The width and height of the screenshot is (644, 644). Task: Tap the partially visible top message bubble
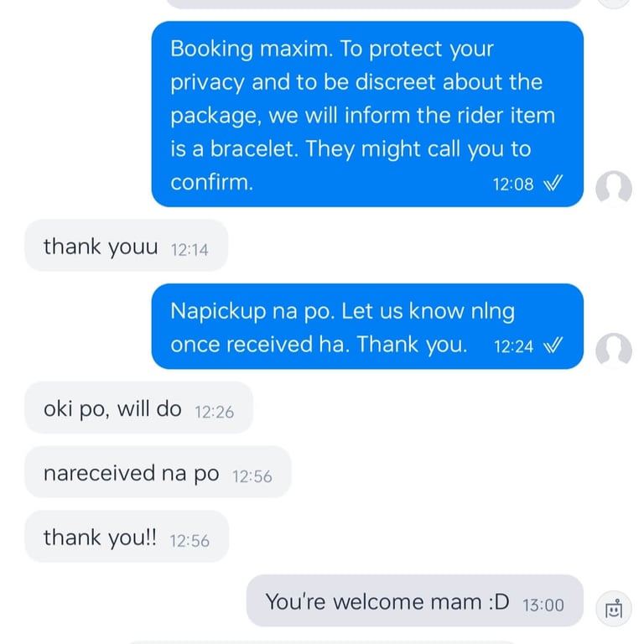point(374,3)
